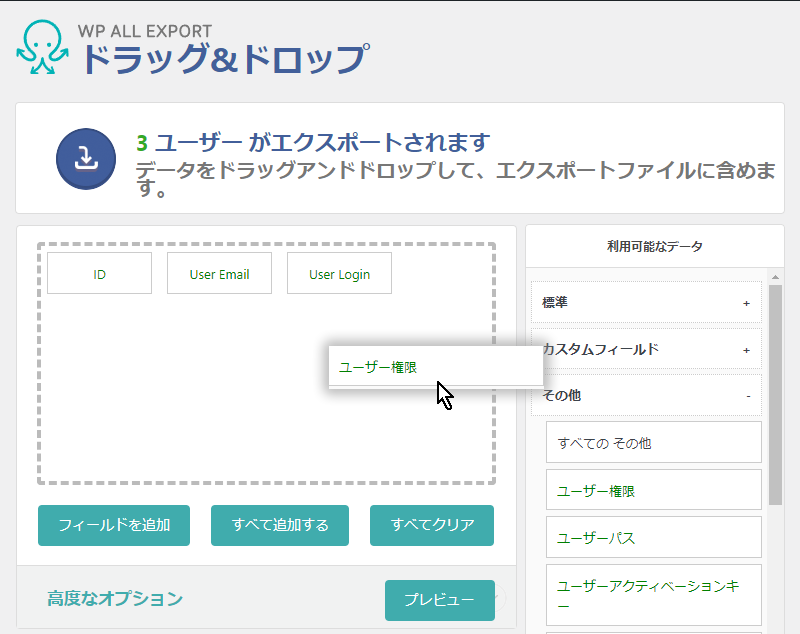800x634 pixels.
Task: Select the User Email field box
Action: click(x=219, y=273)
